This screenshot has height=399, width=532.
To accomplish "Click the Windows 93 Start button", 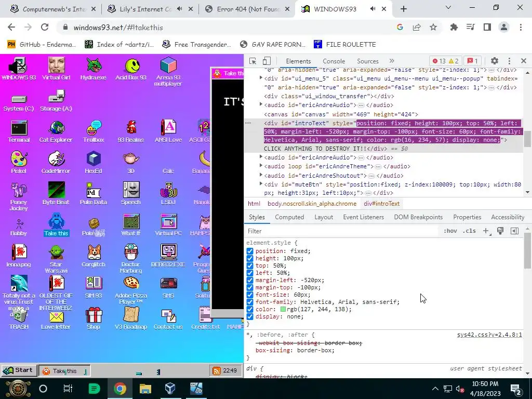I will [19, 370].
